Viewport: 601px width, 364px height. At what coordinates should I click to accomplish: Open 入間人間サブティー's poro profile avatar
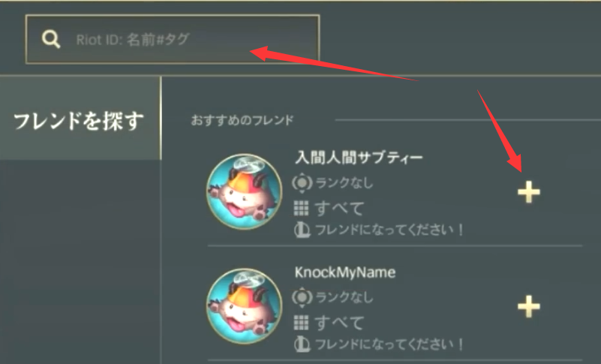tap(244, 191)
